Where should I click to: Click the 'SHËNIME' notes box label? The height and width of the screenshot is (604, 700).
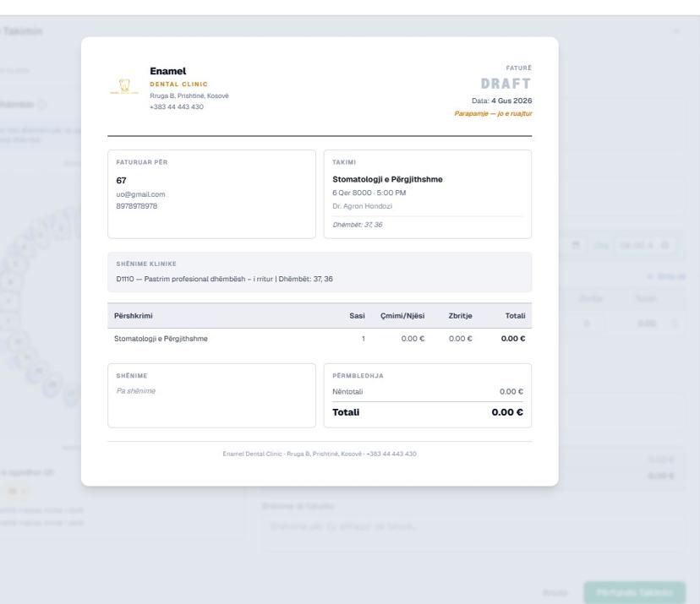(132, 376)
